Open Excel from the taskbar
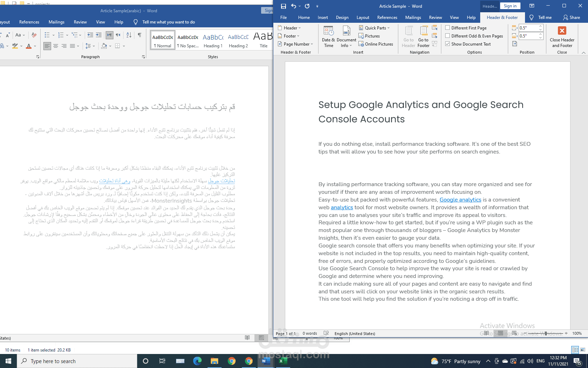Screen dimensions: 588x368 283,361
